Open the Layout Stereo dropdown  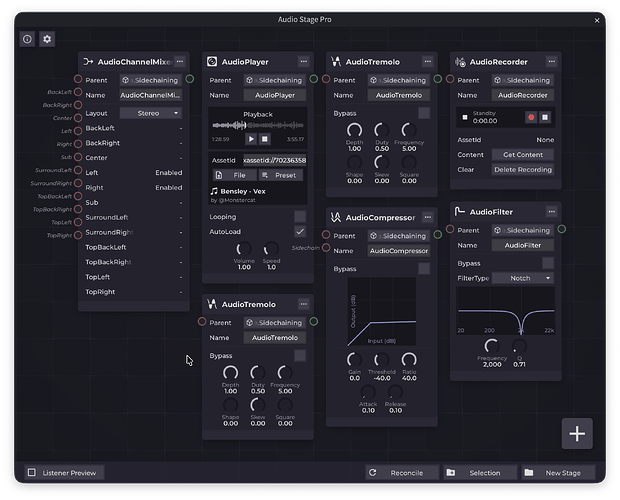[151, 113]
